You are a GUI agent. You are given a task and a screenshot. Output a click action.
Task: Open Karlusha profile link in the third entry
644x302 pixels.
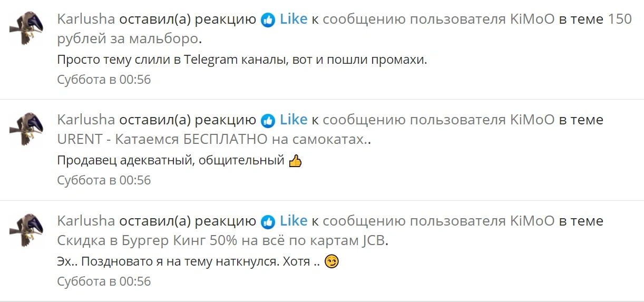86,221
